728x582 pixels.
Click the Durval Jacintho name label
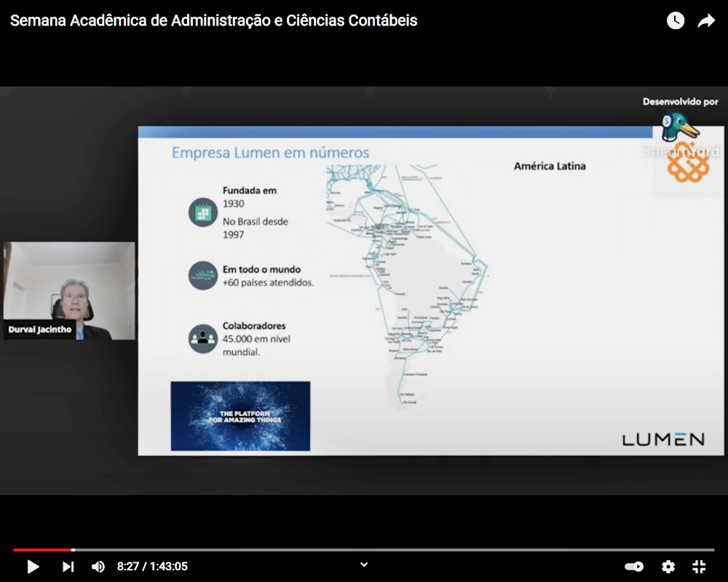pyautogui.click(x=40, y=330)
